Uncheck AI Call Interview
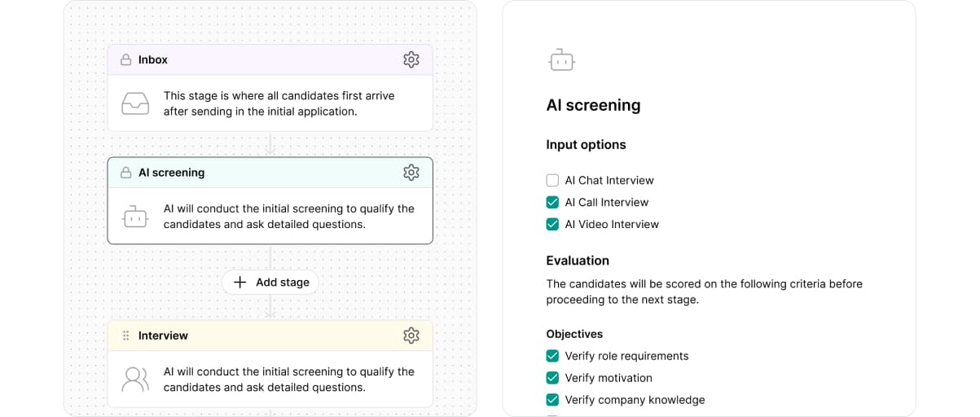 pos(552,202)
